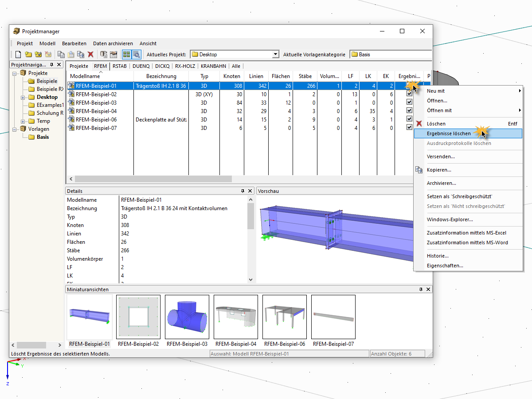Click the link existing folder toolbar icon
532x399 pixels.
pos(38,55)
